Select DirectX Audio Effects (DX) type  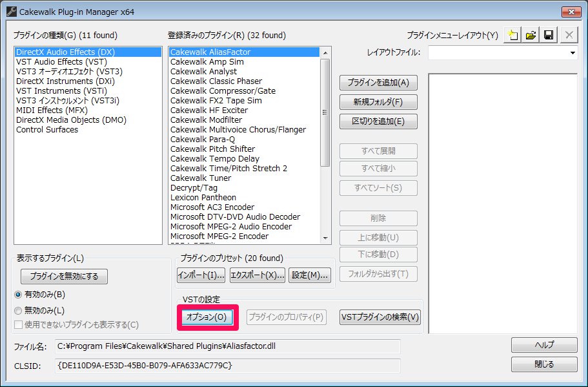click(88, 52)
